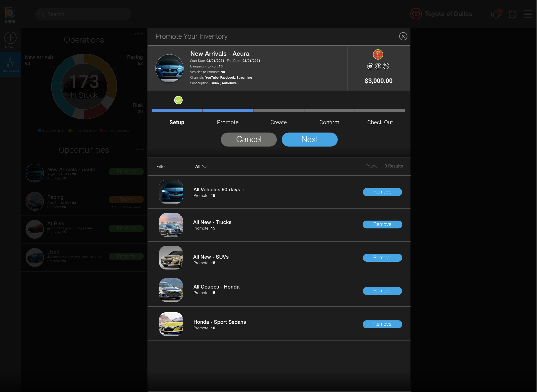Click the New plus icon in sidebar
The width and height of the screenshot is (537, 392).
tap(10, 38)
